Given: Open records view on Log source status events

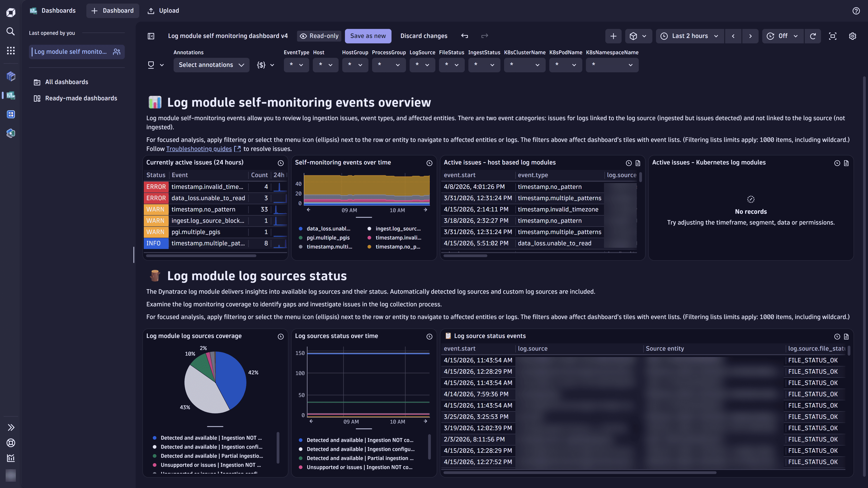Looking at the screenshot, I should (846, 336).
